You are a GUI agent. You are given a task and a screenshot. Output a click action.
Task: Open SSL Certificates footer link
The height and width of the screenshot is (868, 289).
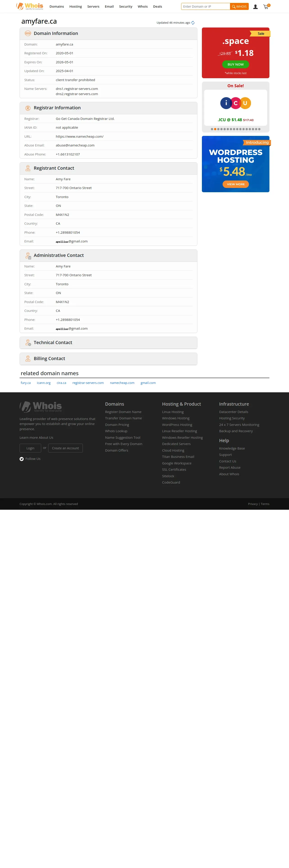pyautogui.click(x=174, y=470)
